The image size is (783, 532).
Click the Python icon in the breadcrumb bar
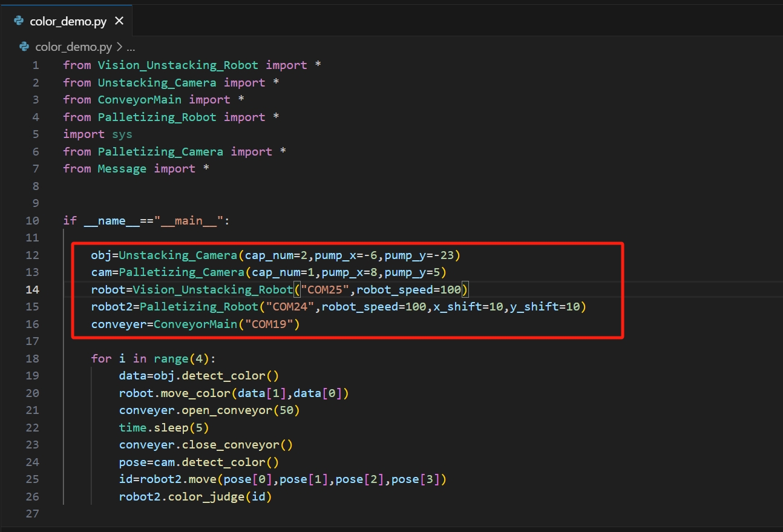[25, 47]
